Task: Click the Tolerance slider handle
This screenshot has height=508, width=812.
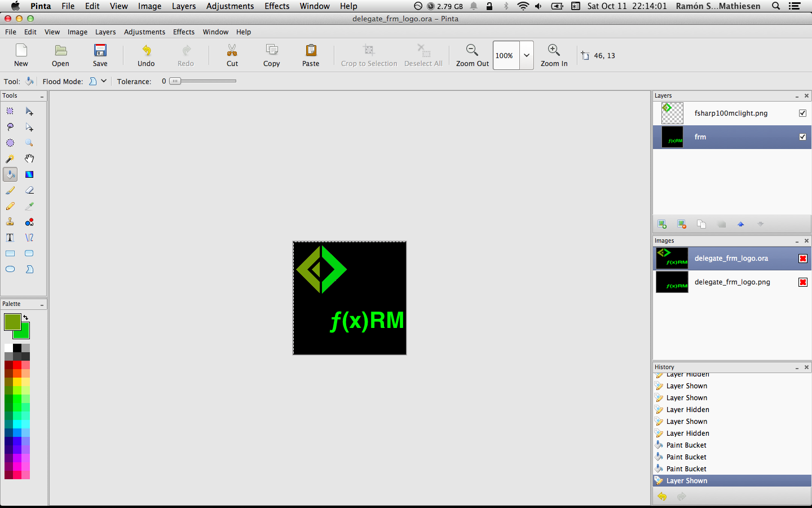Action: [x=175, y=81]
